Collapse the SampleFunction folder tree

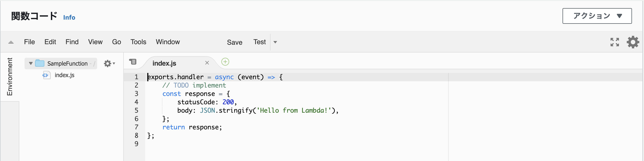tap(31, 64)
